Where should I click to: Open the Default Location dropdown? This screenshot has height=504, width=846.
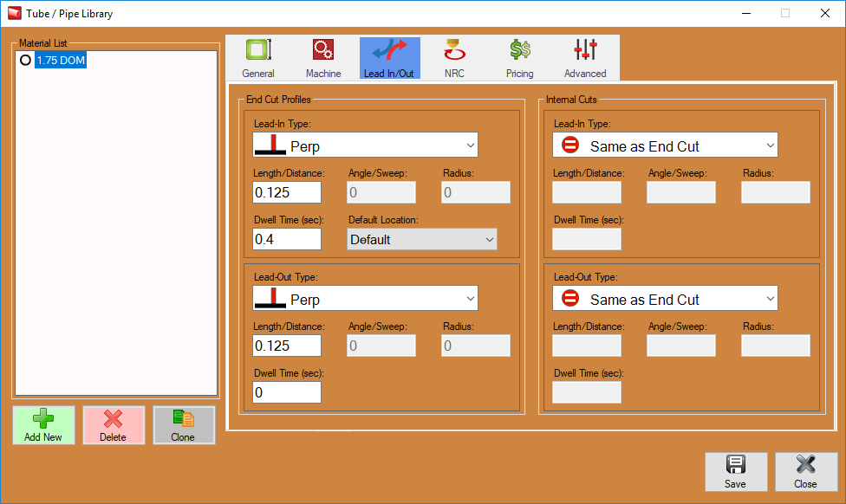click(x=422, y=239)
